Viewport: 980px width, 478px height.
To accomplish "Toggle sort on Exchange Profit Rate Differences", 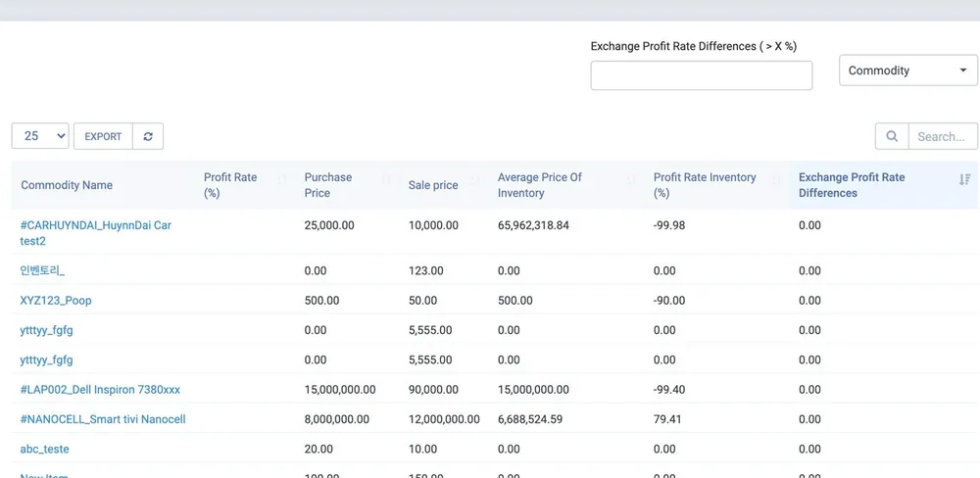I will tap(883, 185).
